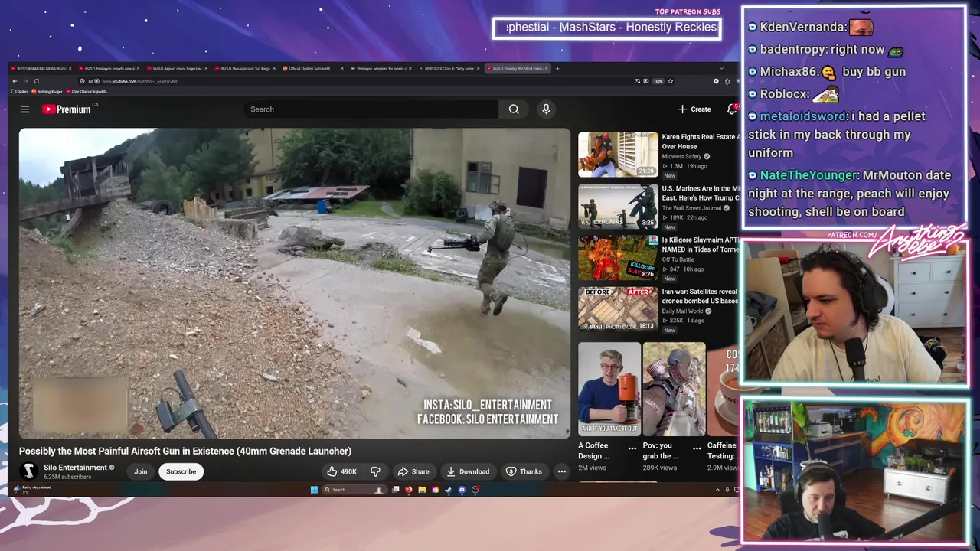Subscribe to Silo Entertainment
This screenshot has height=551, width=980.
pyautogui.click(x=181, y=471)
